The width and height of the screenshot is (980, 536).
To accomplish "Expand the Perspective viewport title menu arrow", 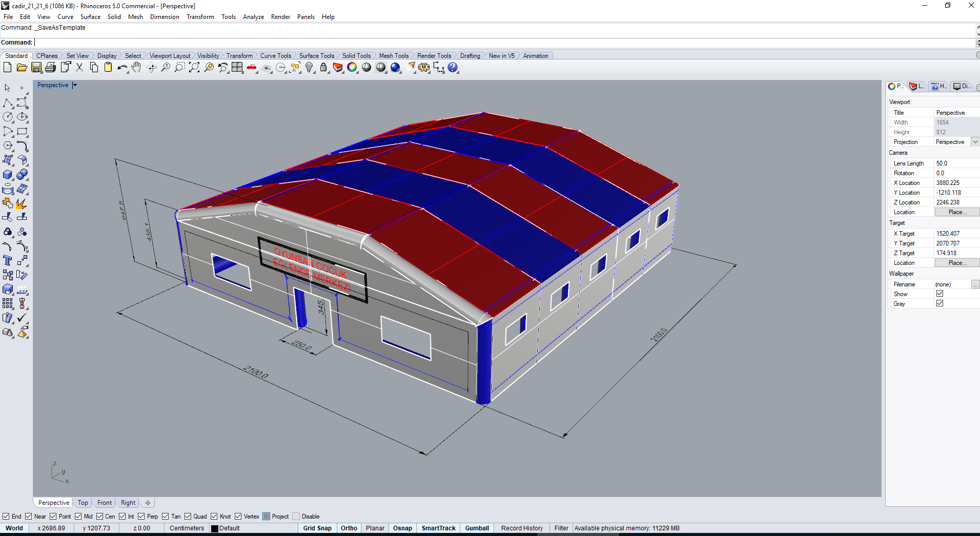I will coord(75,86).
